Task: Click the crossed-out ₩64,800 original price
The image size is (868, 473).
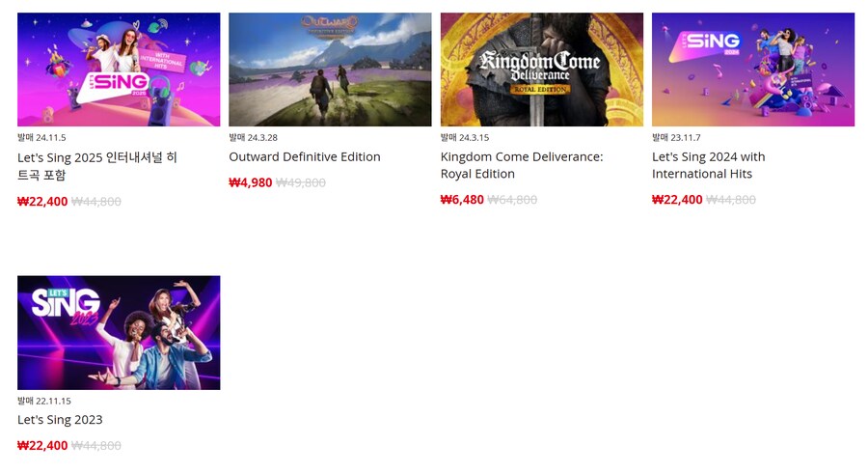Action: coord(512,200)
